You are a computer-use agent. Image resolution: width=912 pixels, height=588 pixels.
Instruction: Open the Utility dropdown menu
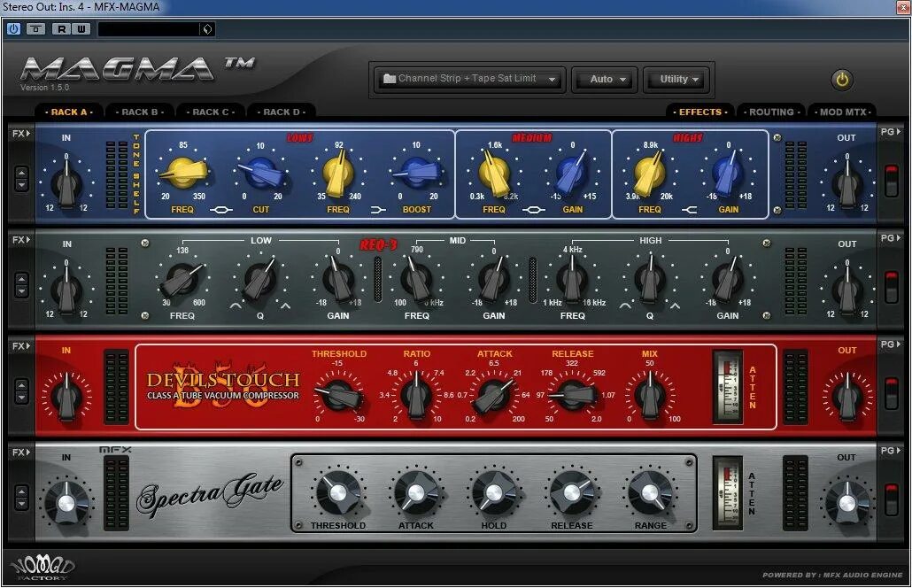[x=678, y=79]
